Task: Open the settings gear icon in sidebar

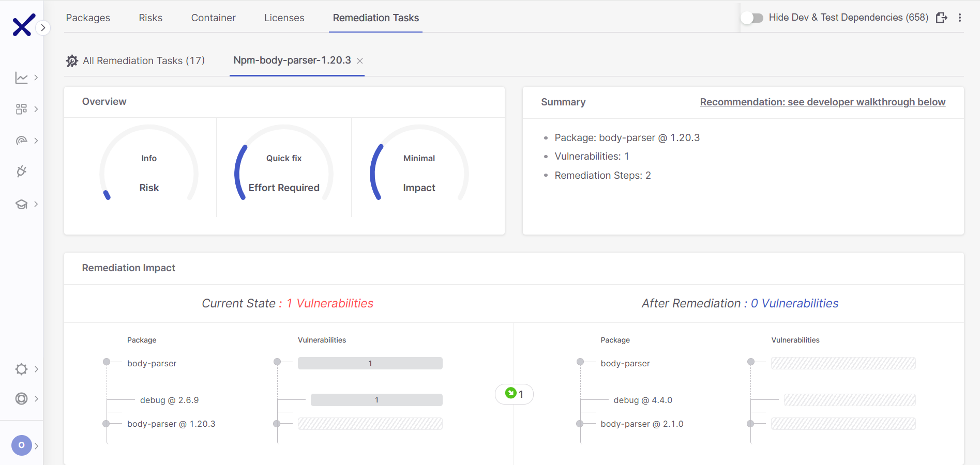Action: (x=21, y=369)
